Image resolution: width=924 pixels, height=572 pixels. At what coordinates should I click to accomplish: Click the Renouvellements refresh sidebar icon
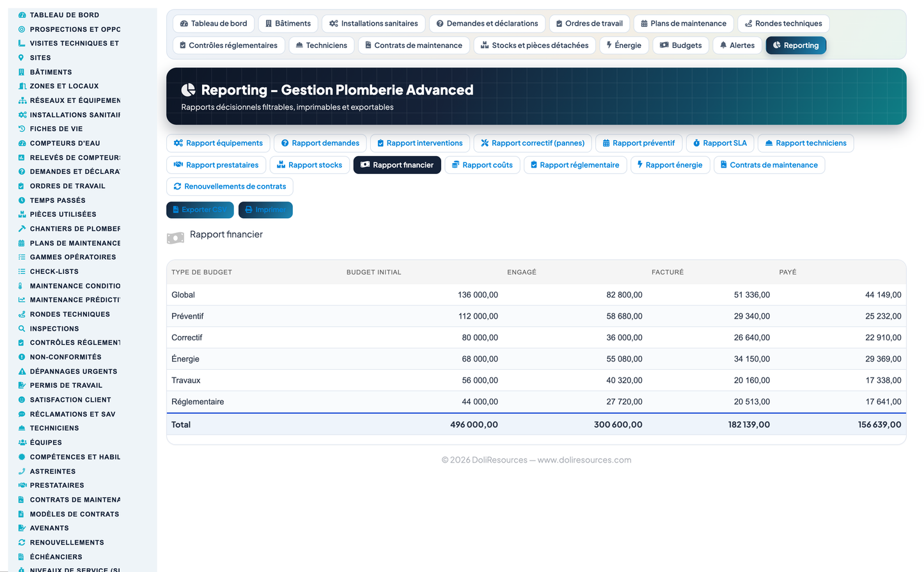click(x=22, y=543)
